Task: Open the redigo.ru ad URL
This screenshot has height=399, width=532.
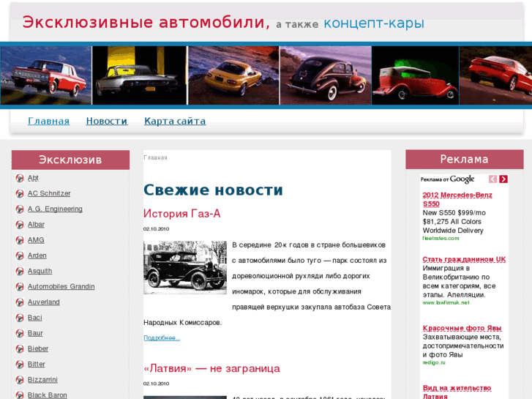Action: coord(434,362)
